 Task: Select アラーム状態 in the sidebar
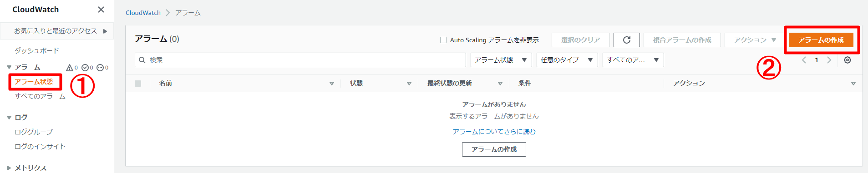34,82
